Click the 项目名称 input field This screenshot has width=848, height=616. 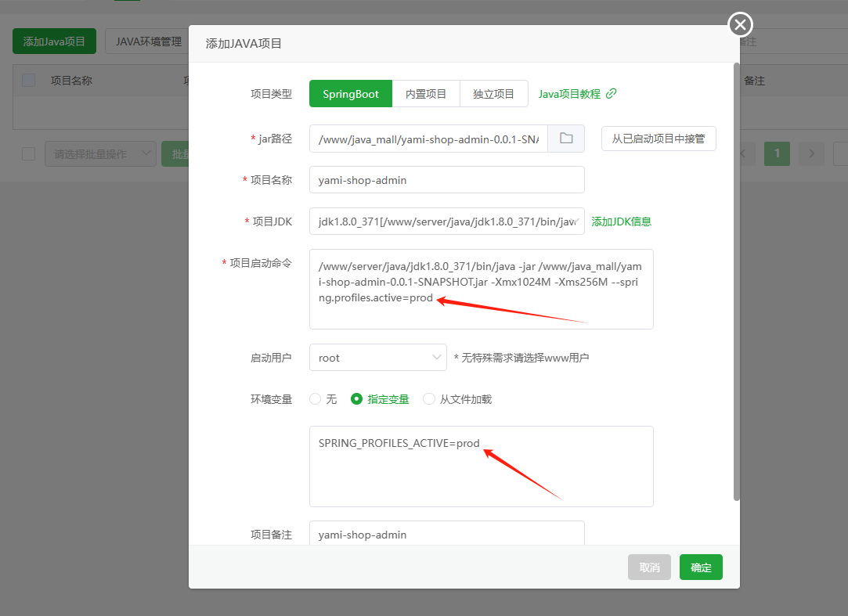[x=446, y=179]
